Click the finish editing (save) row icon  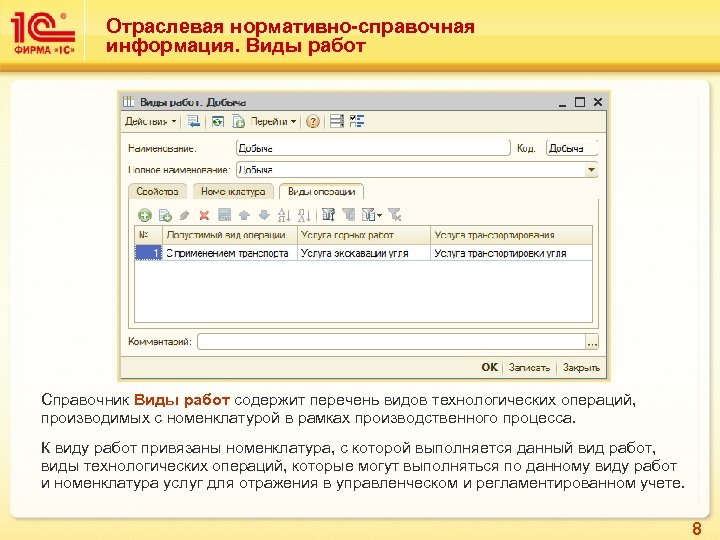224,215
